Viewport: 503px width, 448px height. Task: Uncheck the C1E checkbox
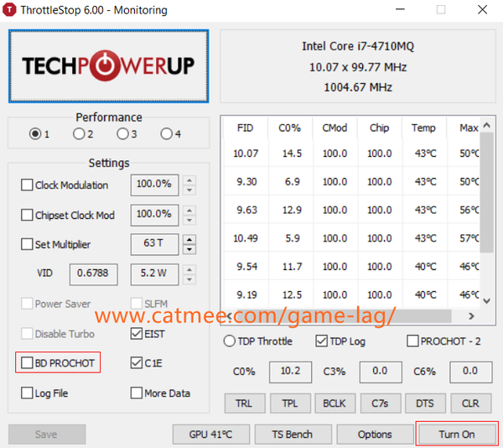coord(137,362)
